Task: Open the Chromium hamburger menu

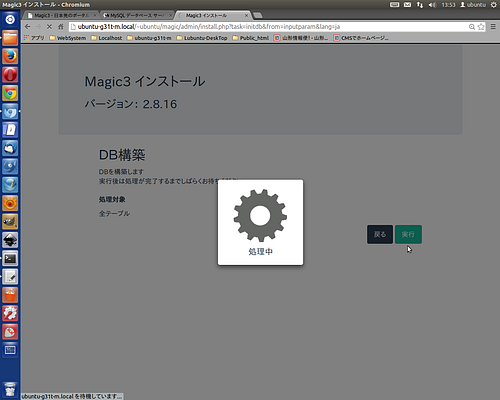Action: (493, 27)
